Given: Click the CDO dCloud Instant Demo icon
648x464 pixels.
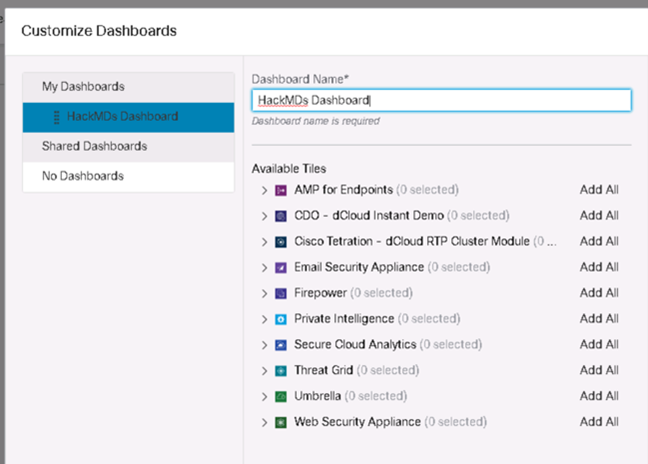Looking at the screenshot, I should pos(281,216).
